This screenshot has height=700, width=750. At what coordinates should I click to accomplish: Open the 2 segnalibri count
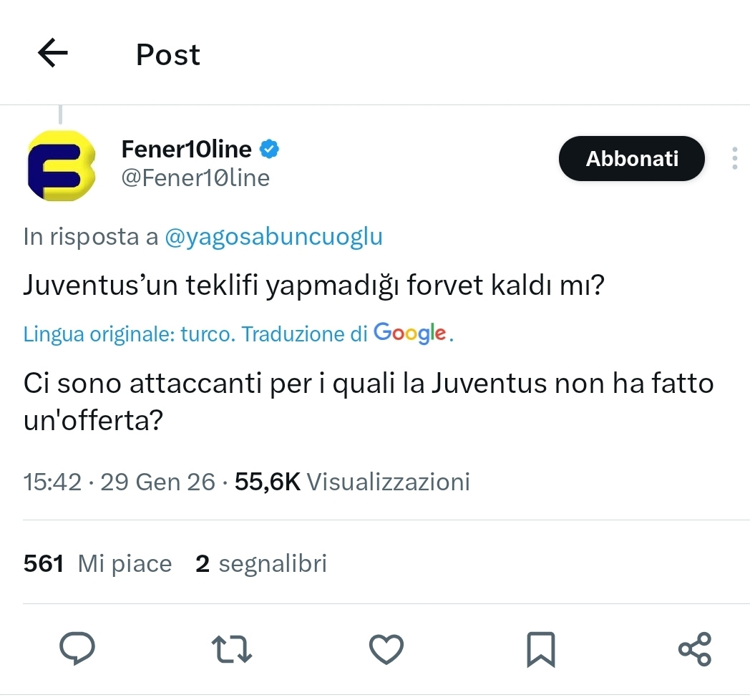pos(260,564)
